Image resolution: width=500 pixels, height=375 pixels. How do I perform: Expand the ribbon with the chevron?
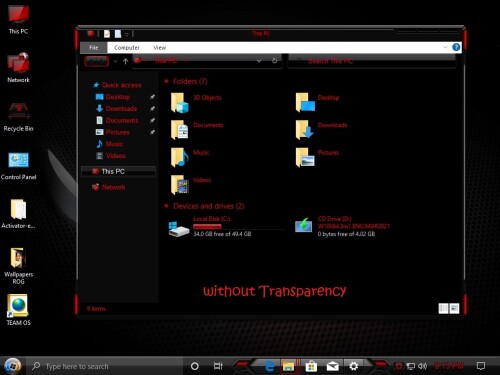[x=445, y=47]
